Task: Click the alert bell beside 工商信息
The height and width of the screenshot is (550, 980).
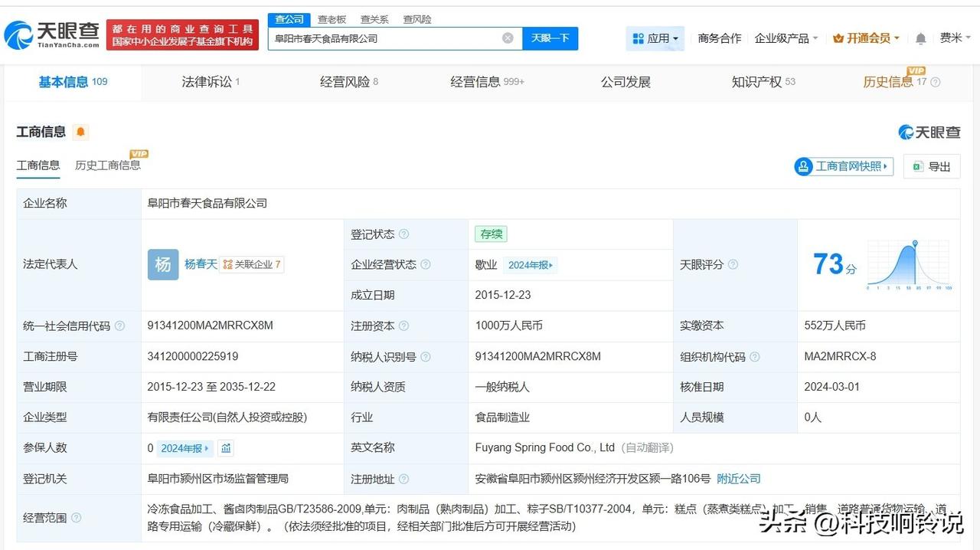Action: click(80, 132)
